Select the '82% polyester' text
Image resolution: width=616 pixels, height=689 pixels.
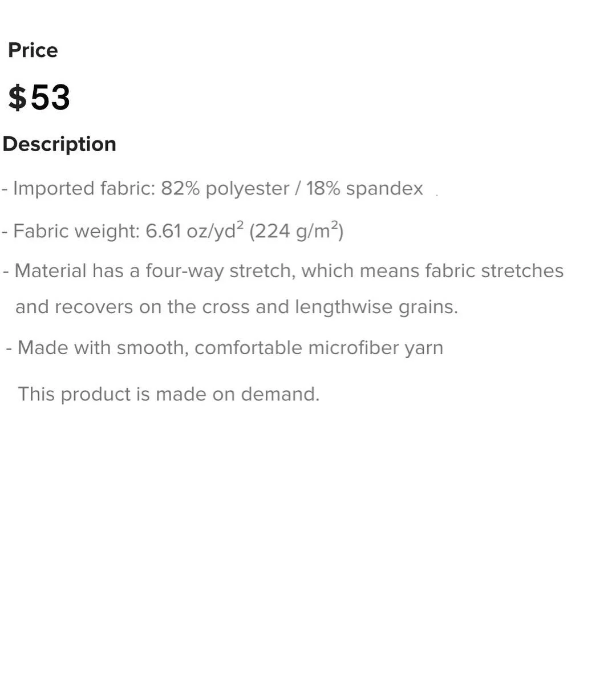pos(225,189)
